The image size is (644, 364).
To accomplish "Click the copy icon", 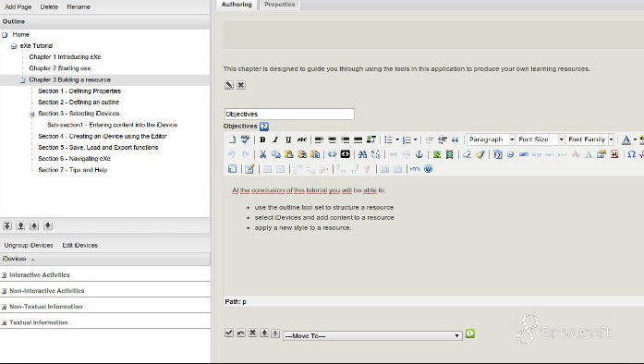I will pos(276,154).
